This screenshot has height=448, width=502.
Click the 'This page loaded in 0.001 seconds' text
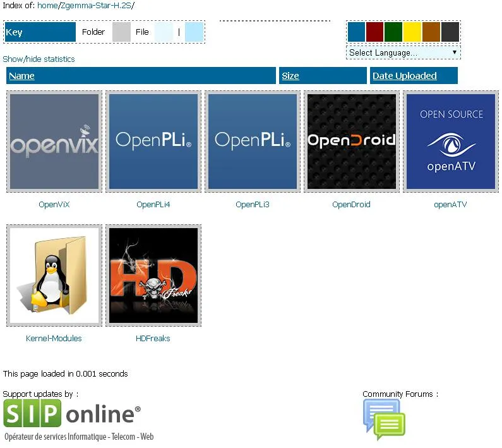point(65,374)
